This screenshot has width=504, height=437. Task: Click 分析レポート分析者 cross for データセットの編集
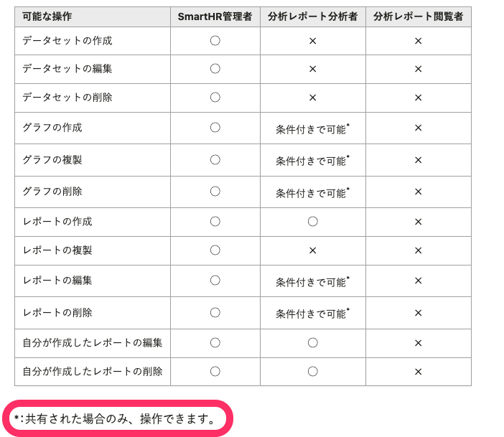coord(312,69)
